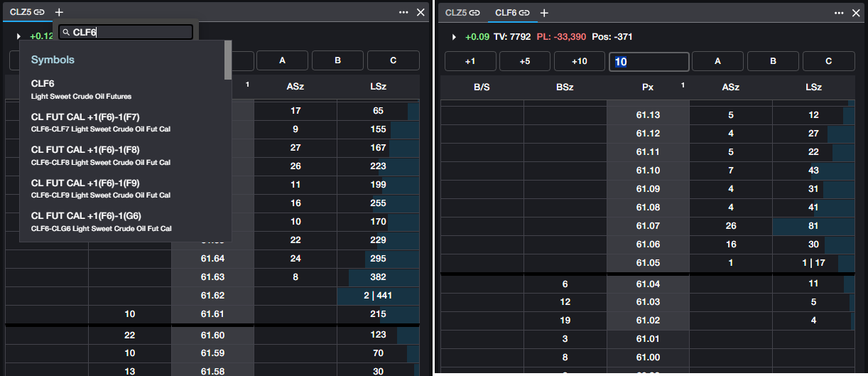Add a new tab in the left panel
The image size is (868, 376).
59,12
